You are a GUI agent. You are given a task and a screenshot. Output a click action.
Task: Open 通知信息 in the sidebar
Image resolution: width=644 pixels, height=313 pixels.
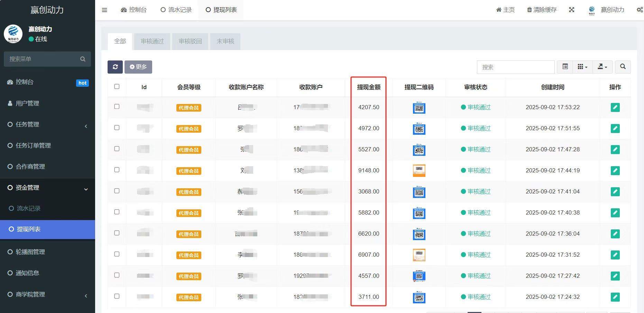pyautogui.click(x=47, y=273)
